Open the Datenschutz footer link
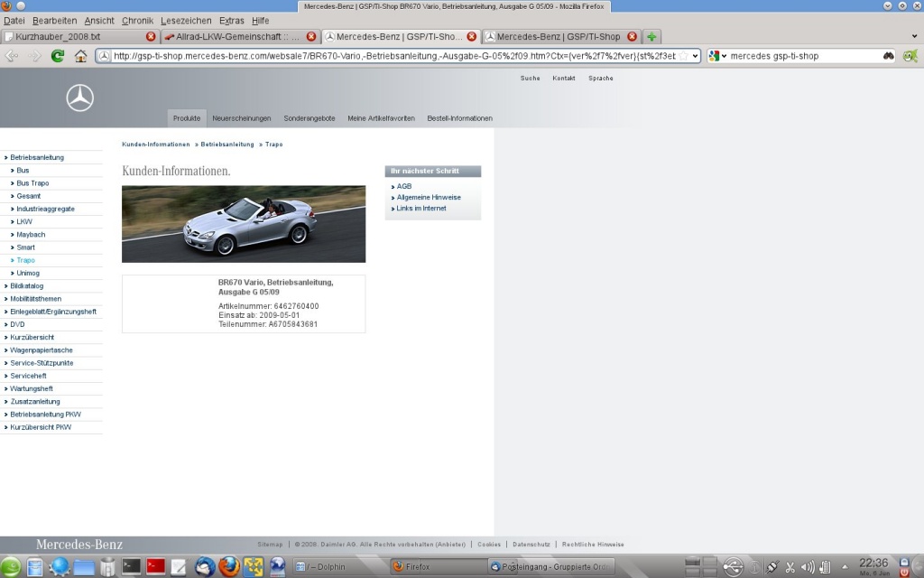Image resolution: width=924 pixels, height=578 pixels. [531, 545]
